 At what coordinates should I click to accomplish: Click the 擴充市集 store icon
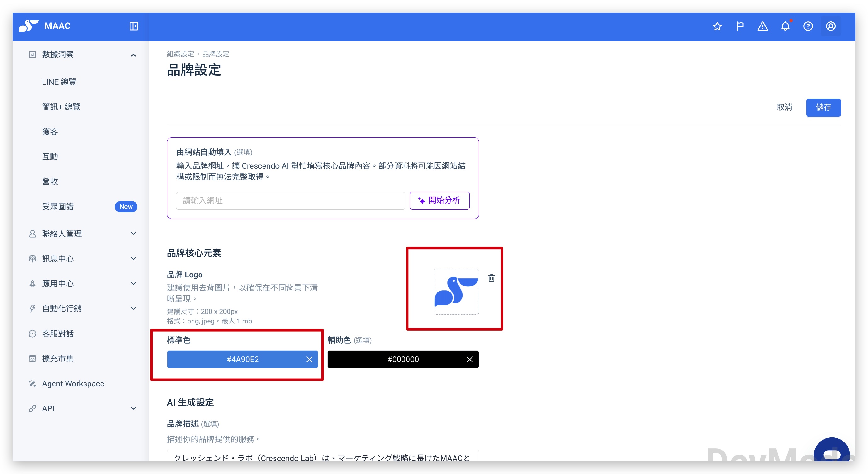point(32,358)
